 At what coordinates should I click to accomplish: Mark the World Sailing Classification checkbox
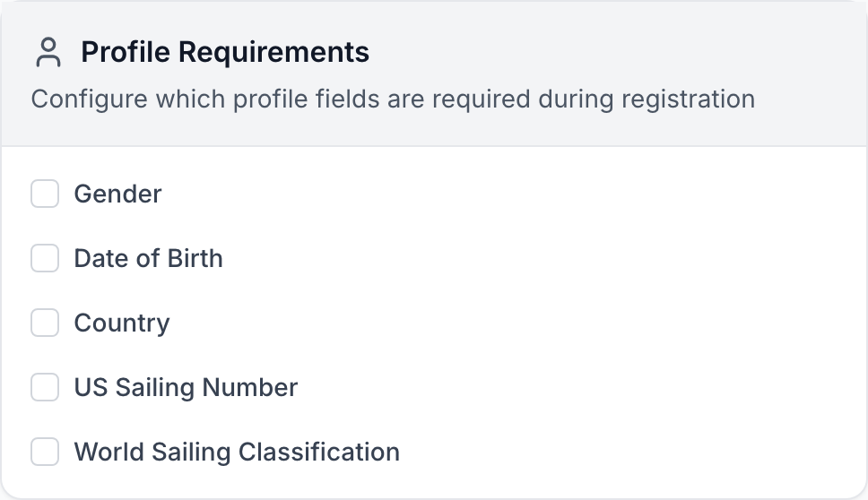pos(45,452)
